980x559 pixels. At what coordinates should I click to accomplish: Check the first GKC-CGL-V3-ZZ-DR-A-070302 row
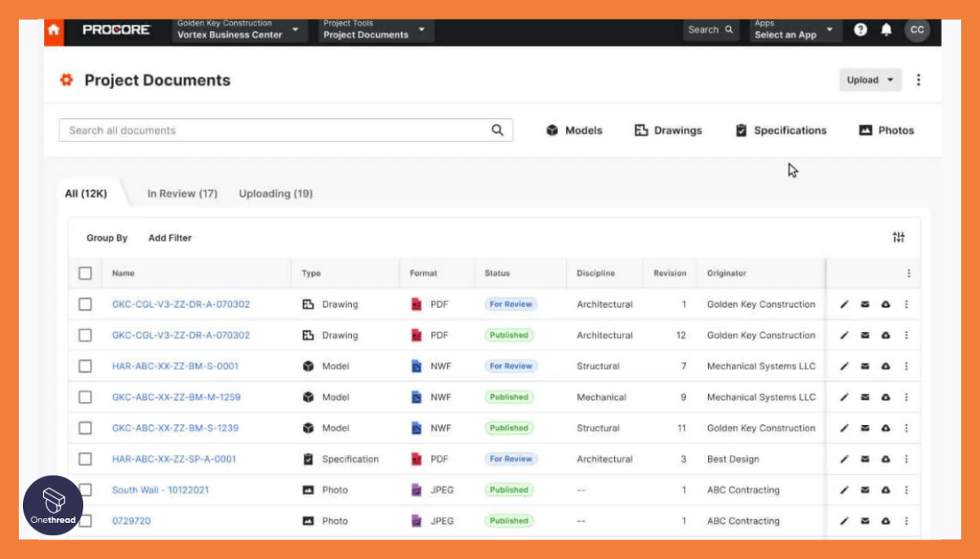85,304
